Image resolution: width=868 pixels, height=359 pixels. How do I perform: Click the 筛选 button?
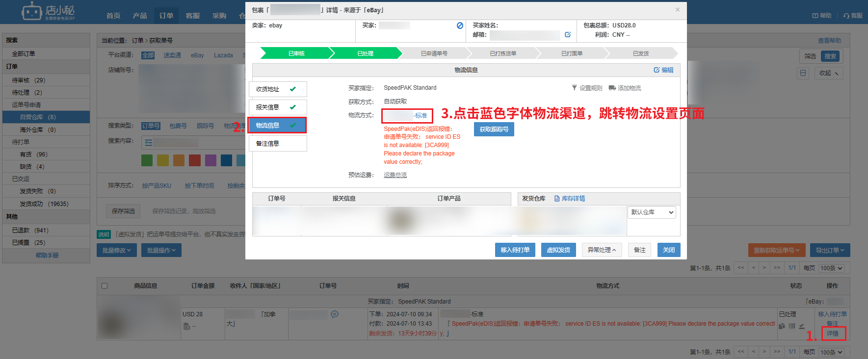[x=810, y=56]
